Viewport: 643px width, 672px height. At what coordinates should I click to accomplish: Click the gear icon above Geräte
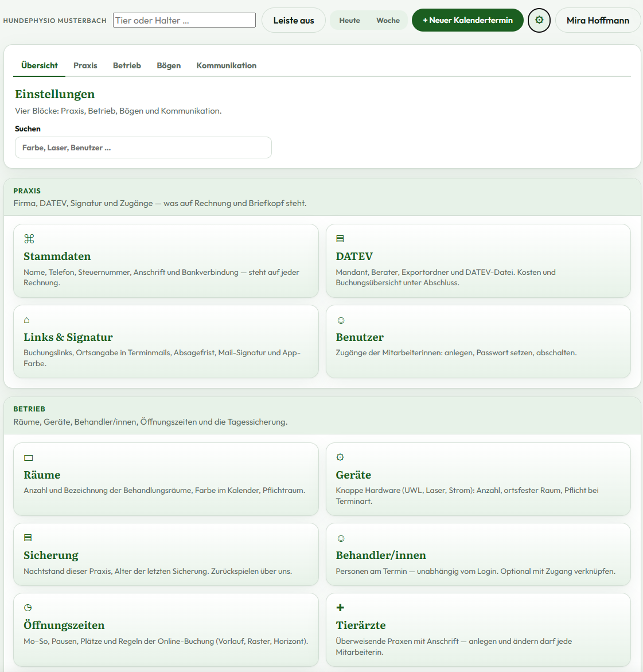tap(340, 457)
